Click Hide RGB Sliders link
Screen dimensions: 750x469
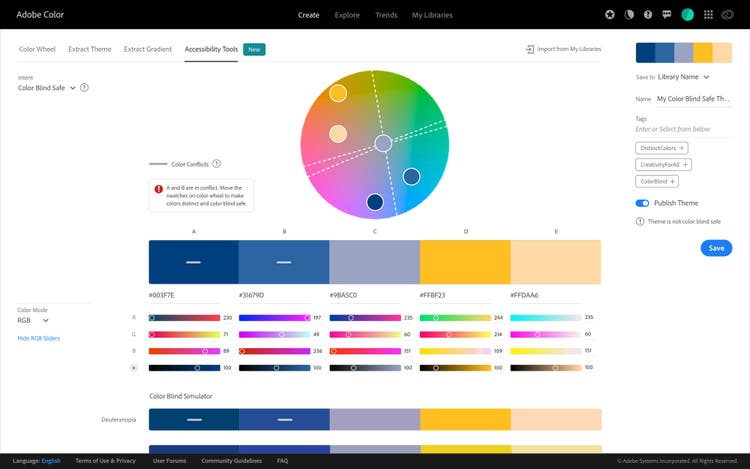pos(39,338)
